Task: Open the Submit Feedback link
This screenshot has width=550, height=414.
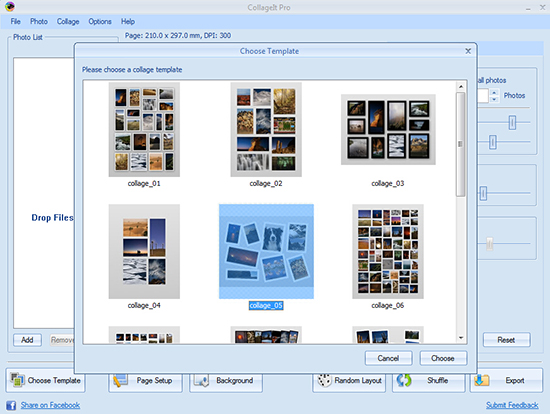Action: [x=512, y=405]
